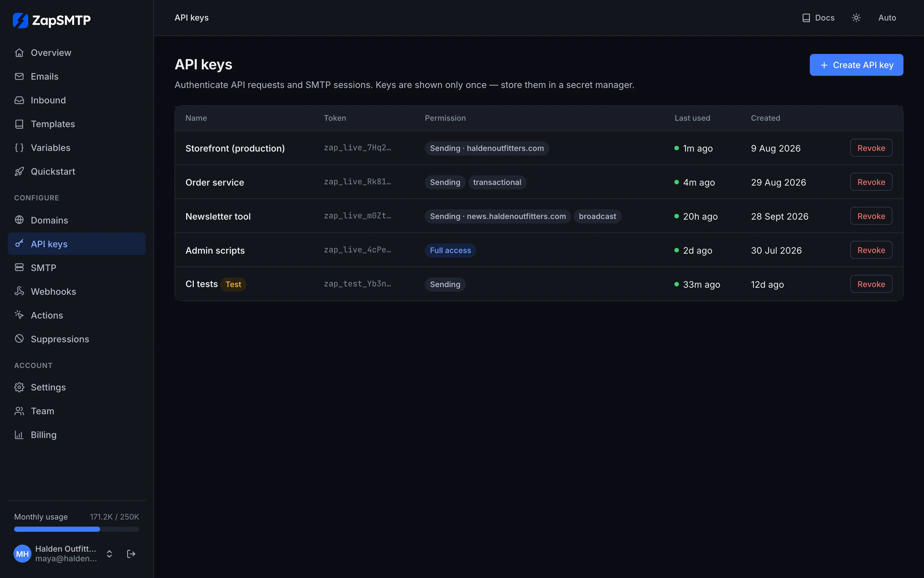Click token zap_live_Rk81…

click(x=357, y=182)
